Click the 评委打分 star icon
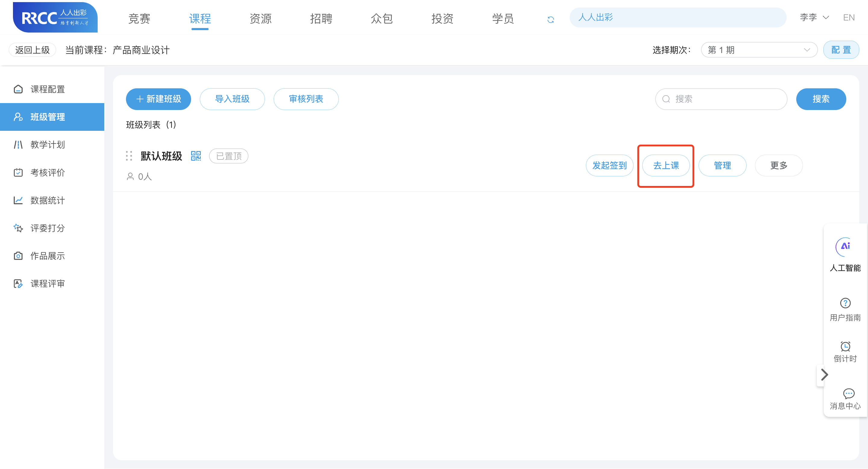The image size is (868, 469). tap(18, 228)
